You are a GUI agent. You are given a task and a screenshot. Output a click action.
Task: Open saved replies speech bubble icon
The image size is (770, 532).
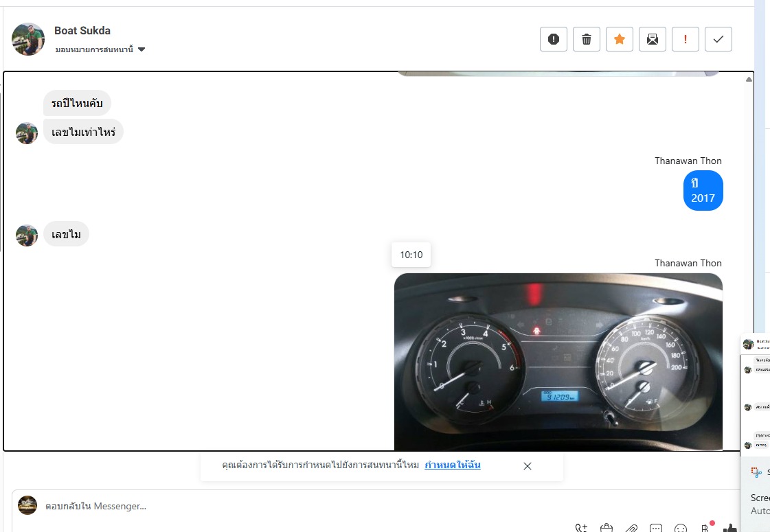tap(655, 528)
